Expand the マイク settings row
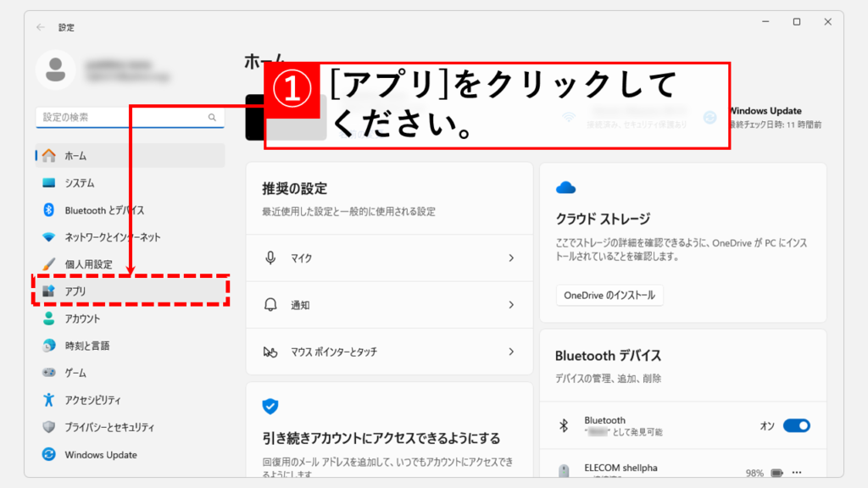 (x=389, y=258)
